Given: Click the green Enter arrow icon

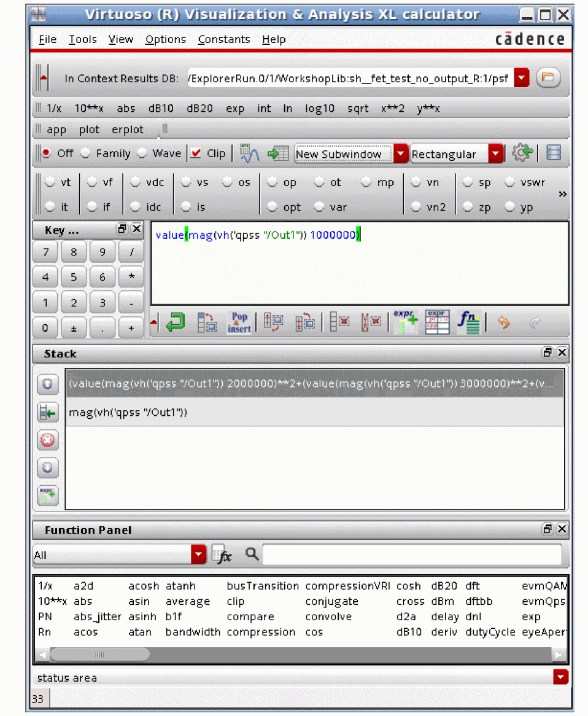Looking at the screenshot, I should coord(176,322).
